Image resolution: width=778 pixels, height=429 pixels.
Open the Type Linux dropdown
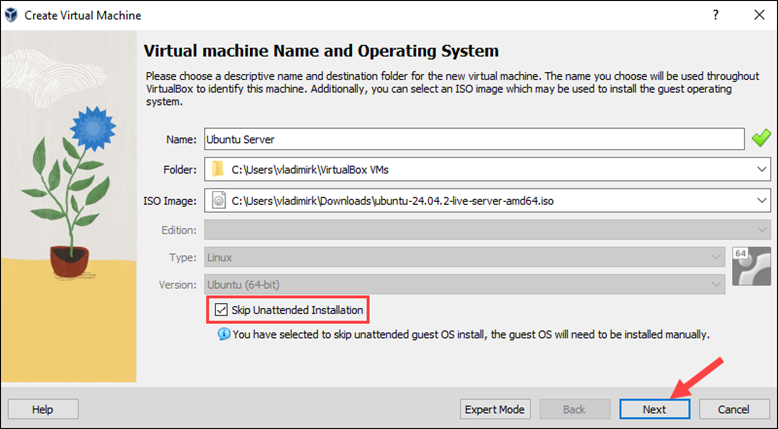coord(716,257)
